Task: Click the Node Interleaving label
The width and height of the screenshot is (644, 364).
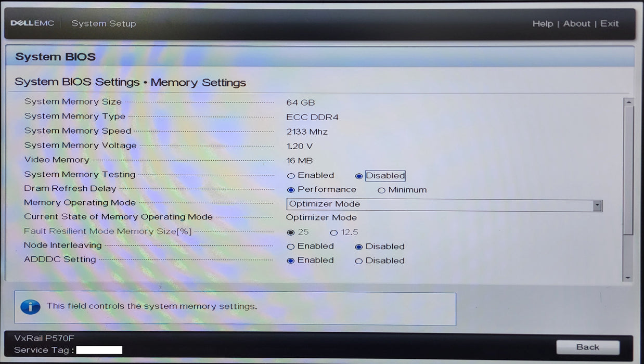Action: (x=63, y=245)
